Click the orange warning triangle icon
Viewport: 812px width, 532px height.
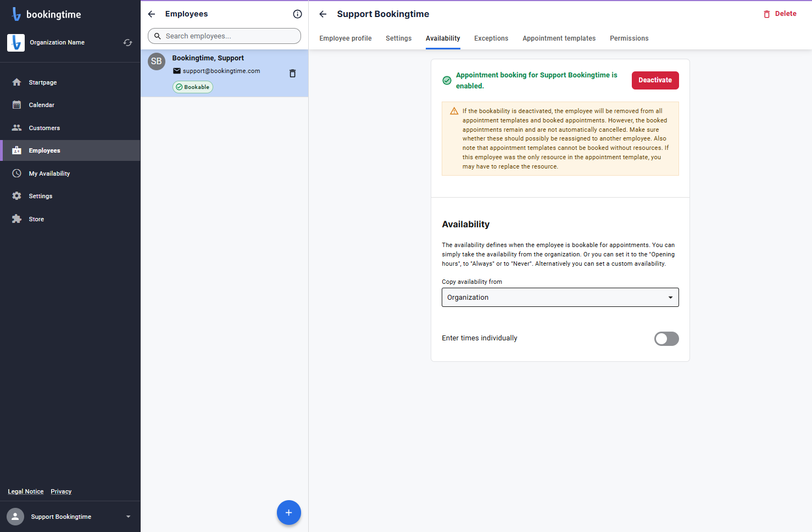coord(454,111)
